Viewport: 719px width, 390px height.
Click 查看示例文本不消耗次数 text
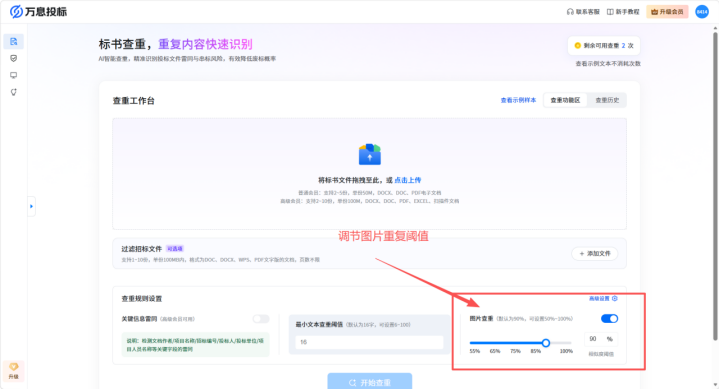(x=608, y=64)
